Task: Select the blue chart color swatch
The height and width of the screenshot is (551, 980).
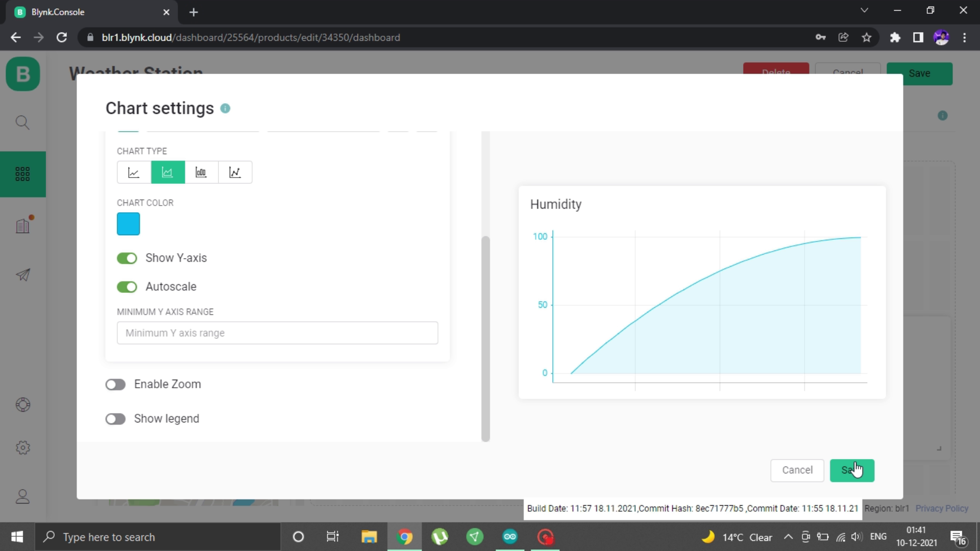Action: [128, 224]
